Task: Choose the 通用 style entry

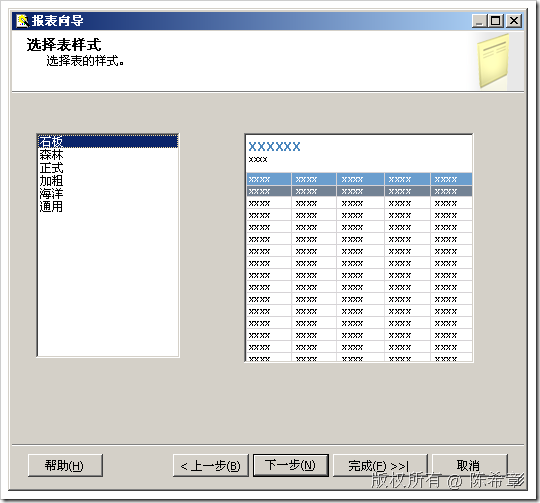Action: point(108,207)
